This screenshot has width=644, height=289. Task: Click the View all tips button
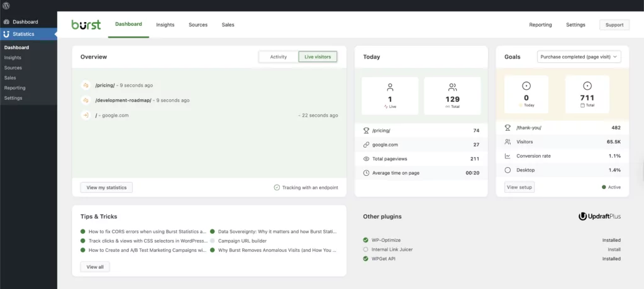tap(95, 267)
